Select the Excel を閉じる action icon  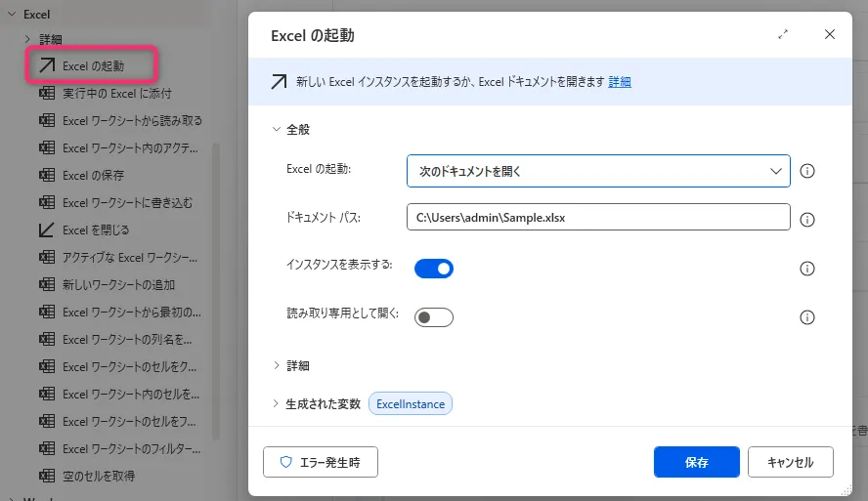click(x=46, y=230)
